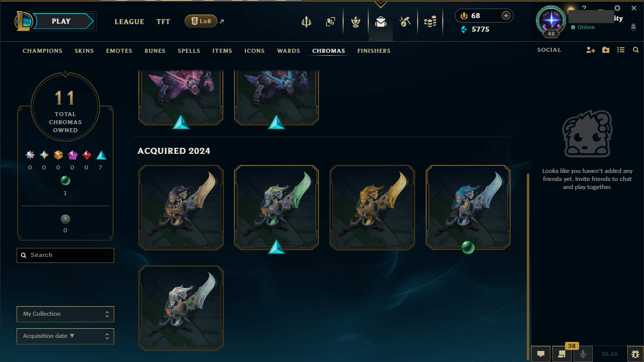The height and width of the screenshot is (362, 644).
Task: Open the Collection backpack icon
Action: 381,22
